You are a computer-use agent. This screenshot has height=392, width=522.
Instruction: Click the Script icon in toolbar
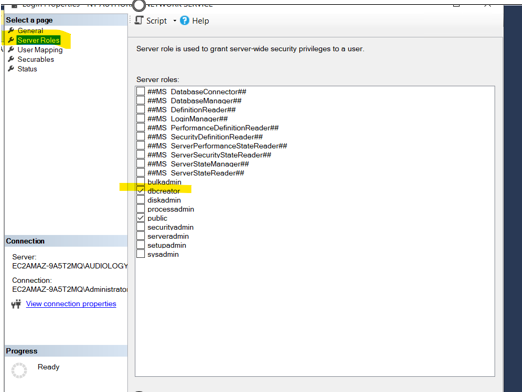point(139,21)
